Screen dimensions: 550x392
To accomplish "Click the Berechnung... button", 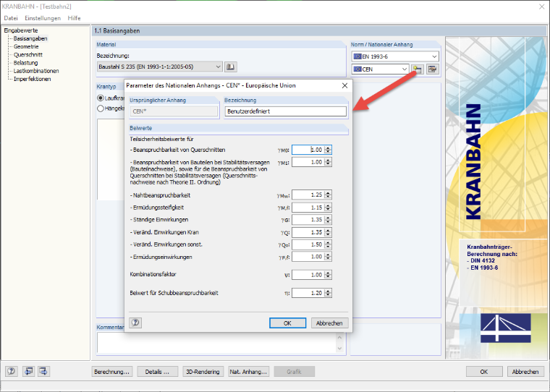I will pyautogui.click(x=112, y=372).
